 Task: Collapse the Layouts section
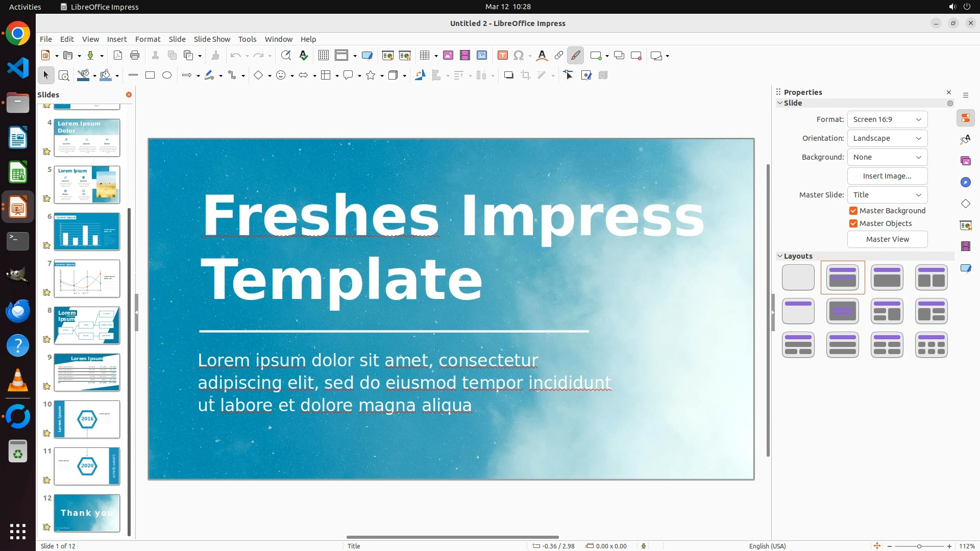coord(780,256)
